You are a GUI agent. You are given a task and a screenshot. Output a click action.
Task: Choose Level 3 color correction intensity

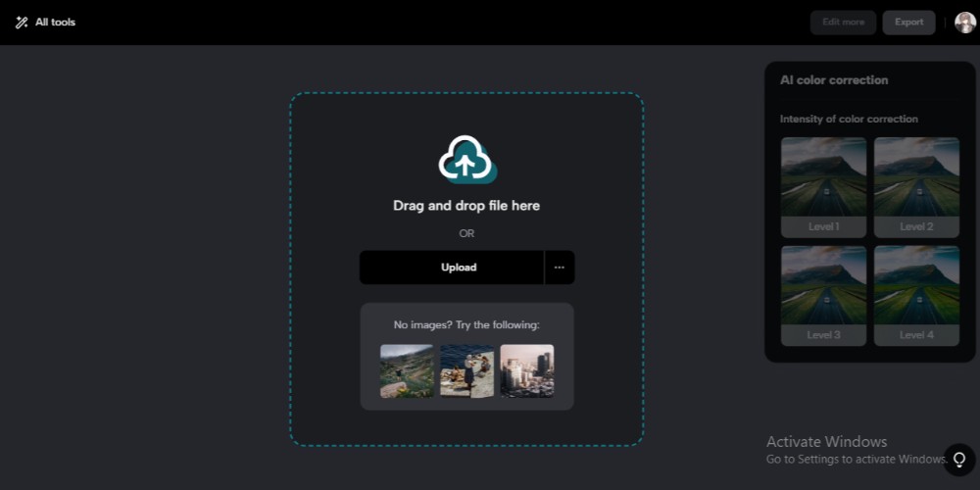(824, 296)
